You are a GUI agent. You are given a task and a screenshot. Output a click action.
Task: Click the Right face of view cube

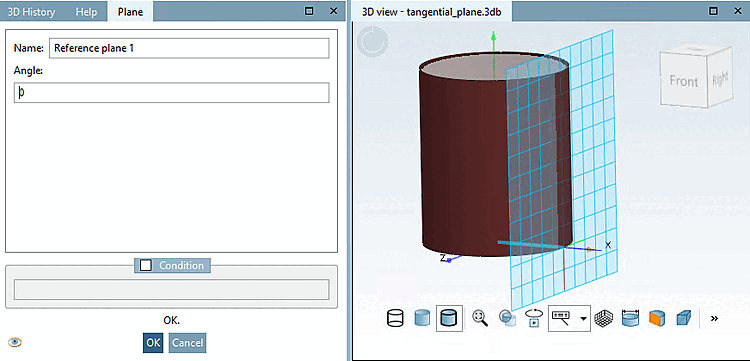pyautogui.click(x=719, y=78)
